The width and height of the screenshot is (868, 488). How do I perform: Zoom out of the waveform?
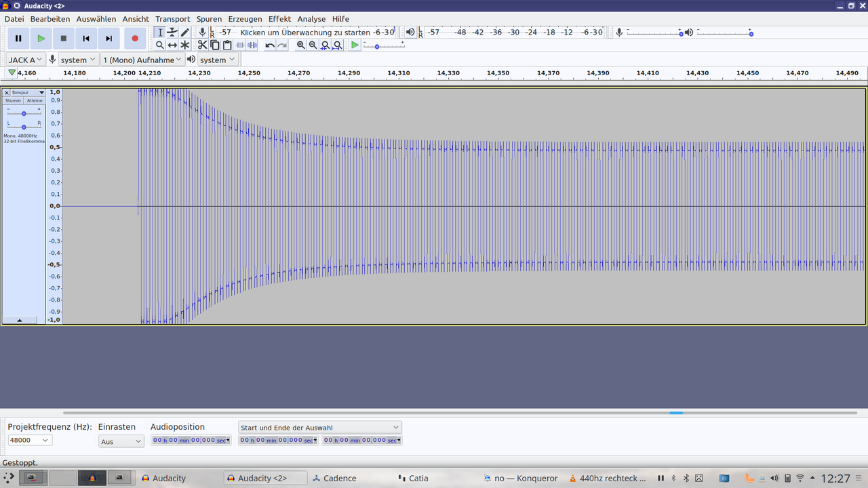[313, 45]
